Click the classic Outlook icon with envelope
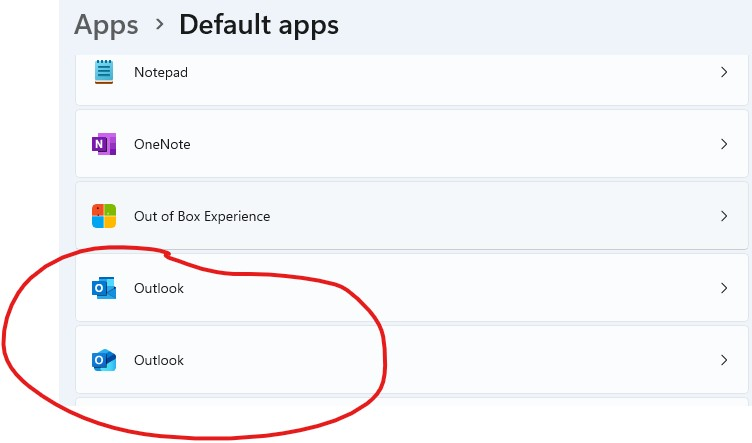Image resolution: width=752 pixels, height=443 pixels. click(104, 288)
